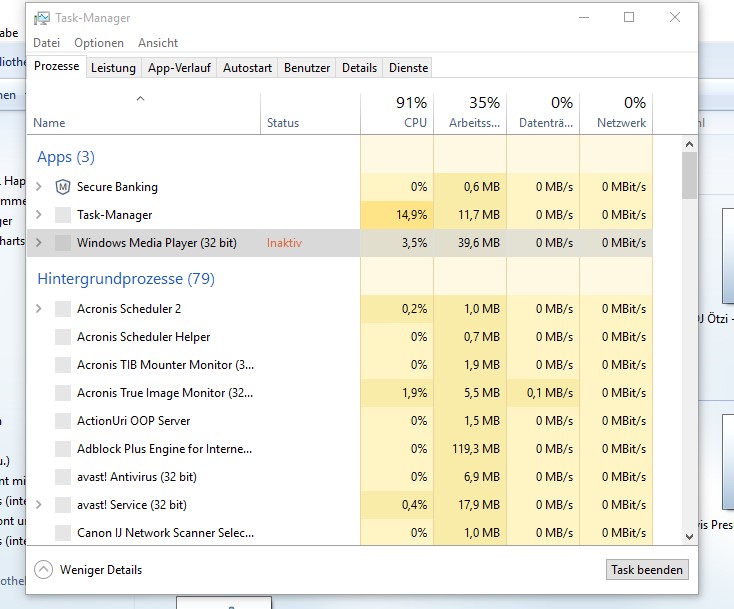
Task: Click the avast! Service process icon
Action: [x=63, y=505]
